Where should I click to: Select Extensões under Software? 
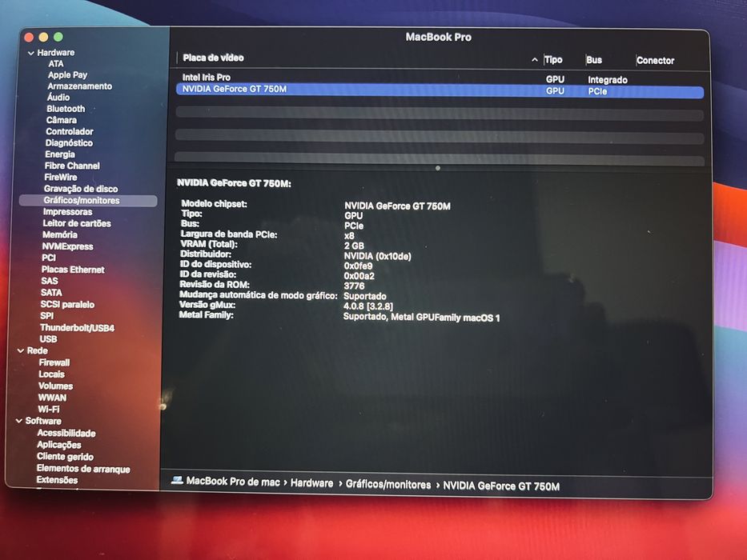pos(57,481)
